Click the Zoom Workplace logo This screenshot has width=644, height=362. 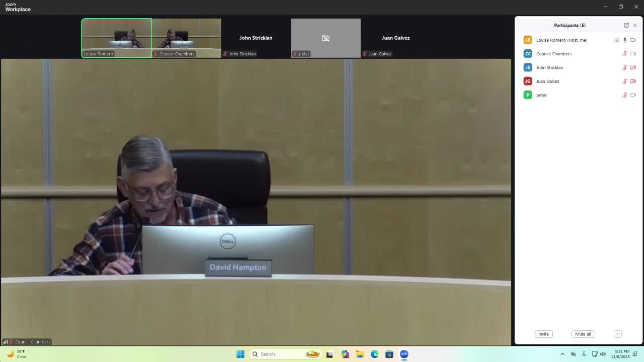point(18,7)
